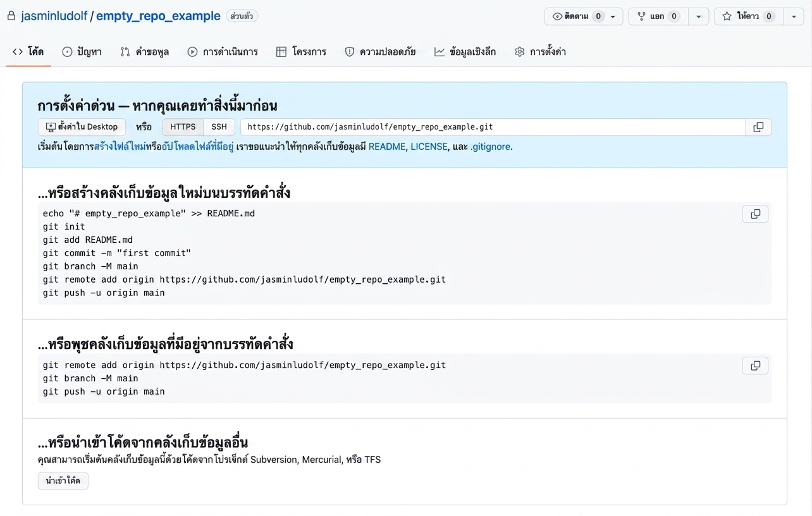Follow the อัปโหลดไฟล์ที่มีอยู่ link

coord(198,147)
